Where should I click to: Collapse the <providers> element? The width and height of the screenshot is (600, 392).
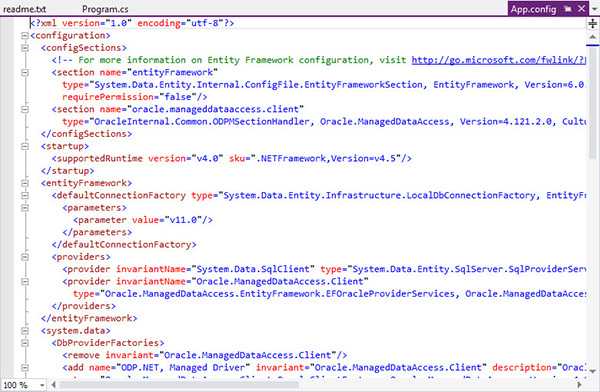click(x=24, y=257)
